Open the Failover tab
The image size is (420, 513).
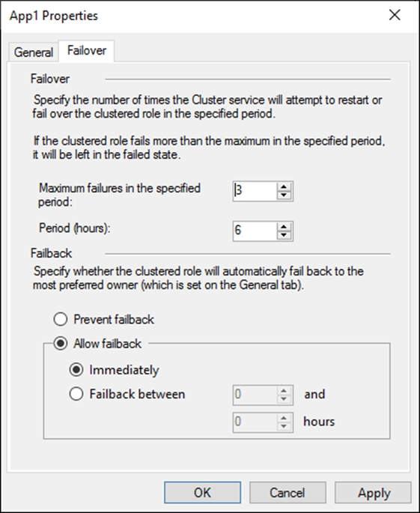point(87,51)
